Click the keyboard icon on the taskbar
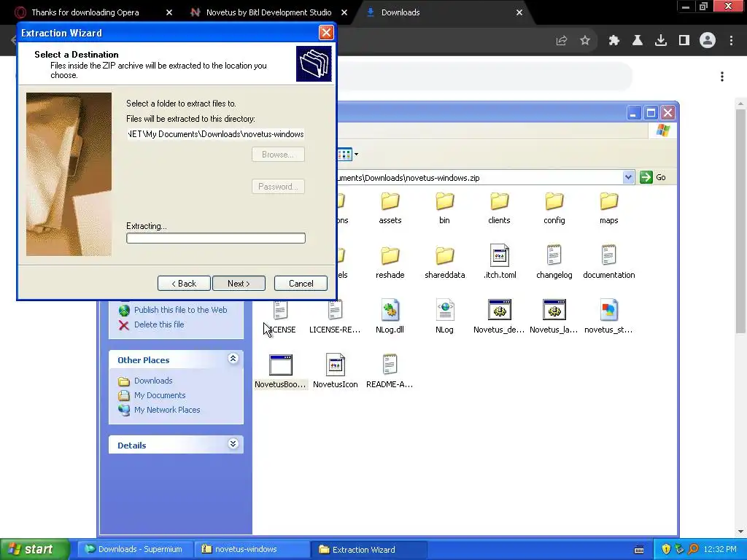 (x=639, y=550)
